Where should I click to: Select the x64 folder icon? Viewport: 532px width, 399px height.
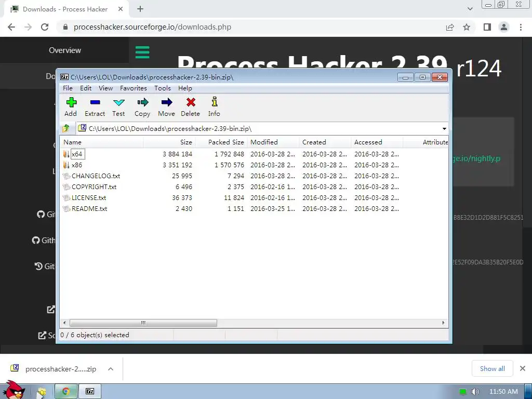pos(66,154)
